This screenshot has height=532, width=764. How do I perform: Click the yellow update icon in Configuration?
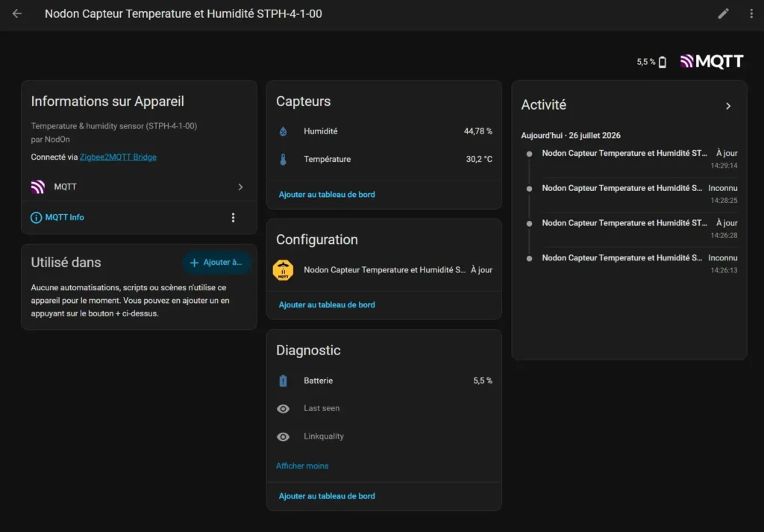[x=283, y=270]
